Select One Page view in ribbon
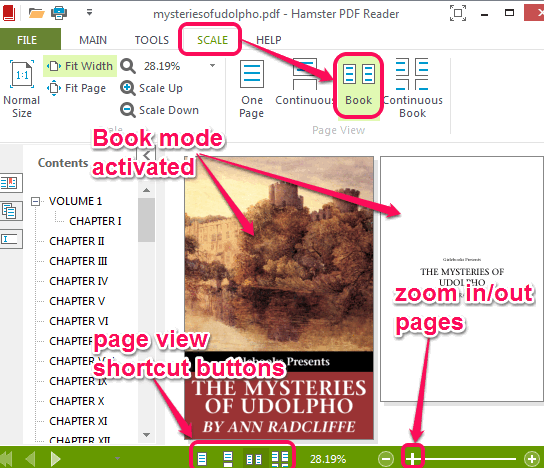This screenshot has height=468, width=544. pyautogui.click(x=252, y=89)
